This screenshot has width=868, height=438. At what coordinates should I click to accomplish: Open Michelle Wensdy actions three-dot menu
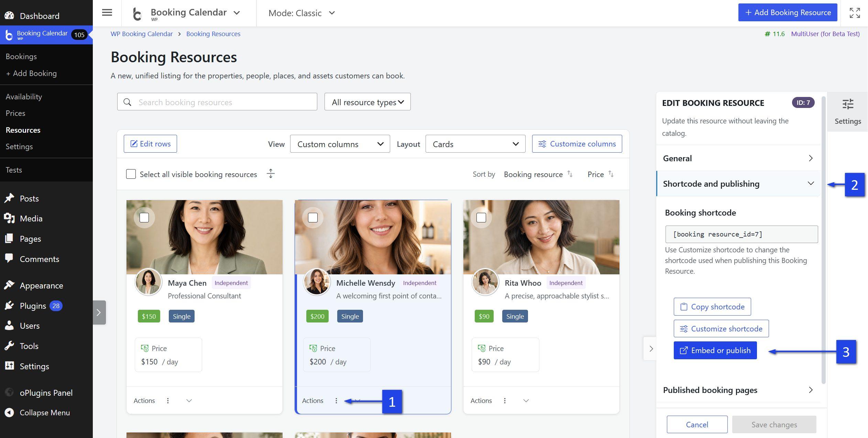(336, 401)
